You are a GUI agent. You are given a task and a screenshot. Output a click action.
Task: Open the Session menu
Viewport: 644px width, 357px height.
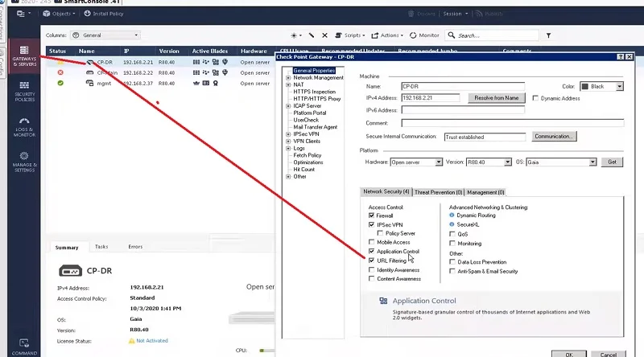coord(455,14)
